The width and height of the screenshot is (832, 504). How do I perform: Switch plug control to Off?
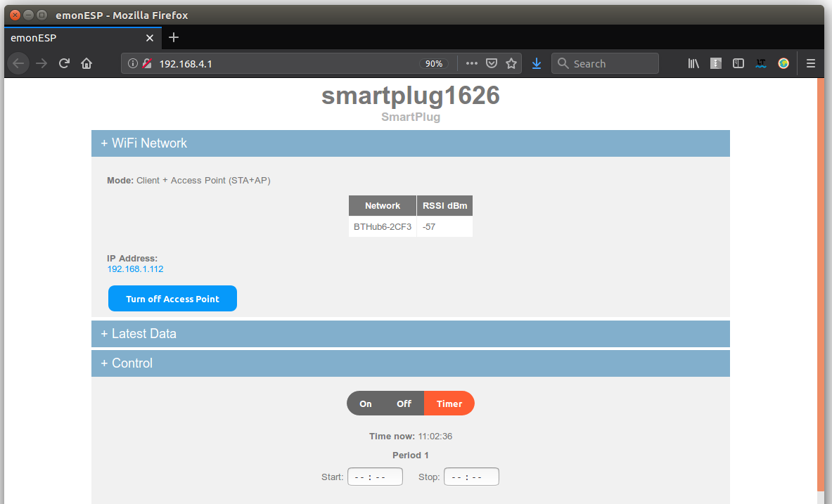(404, 403)
